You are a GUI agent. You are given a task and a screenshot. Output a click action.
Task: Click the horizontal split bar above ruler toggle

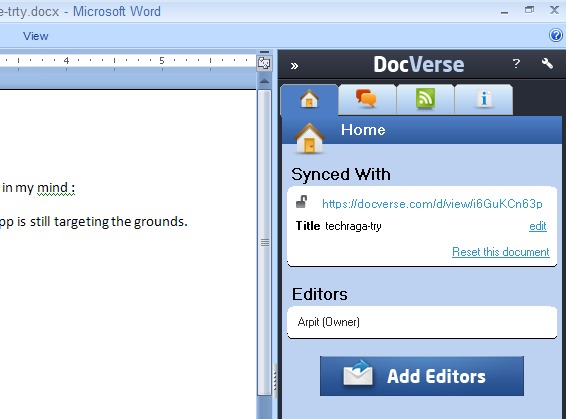coord(264,53)
